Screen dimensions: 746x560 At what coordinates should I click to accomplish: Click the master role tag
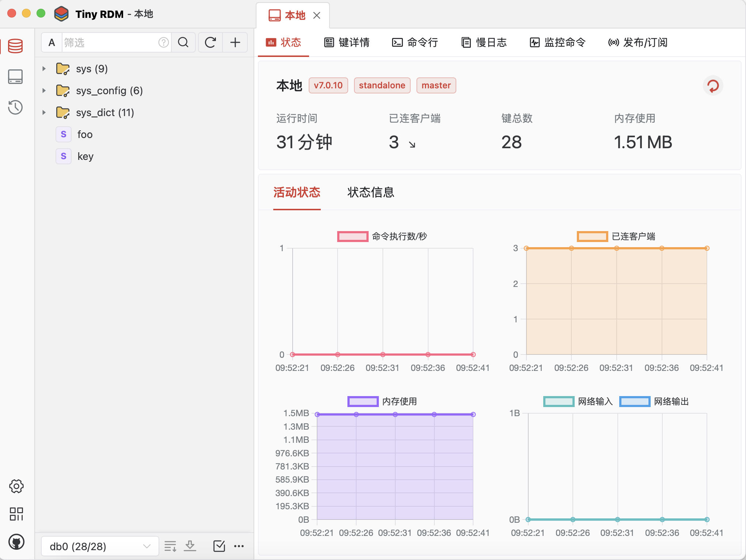click(x=436, y=85)
